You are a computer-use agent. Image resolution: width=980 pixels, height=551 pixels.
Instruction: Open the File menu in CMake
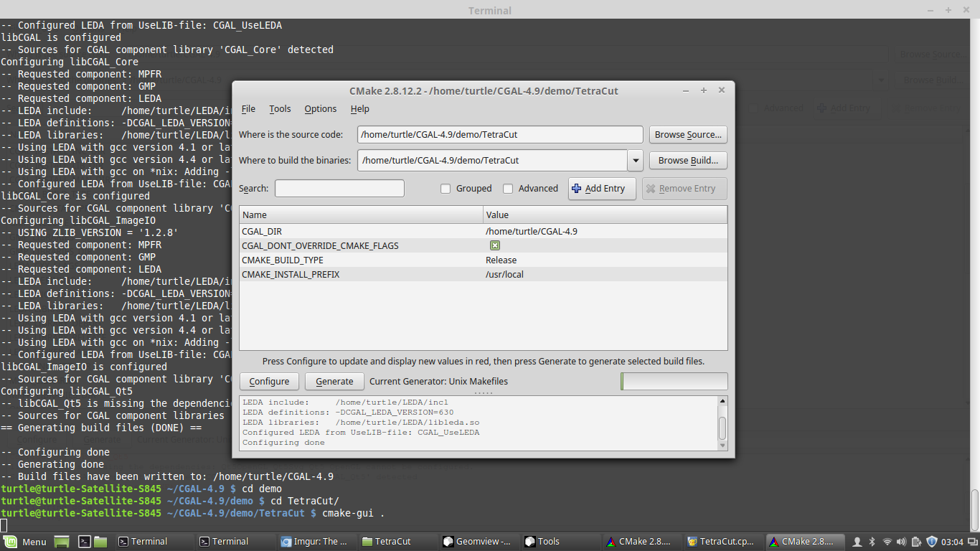248,109
